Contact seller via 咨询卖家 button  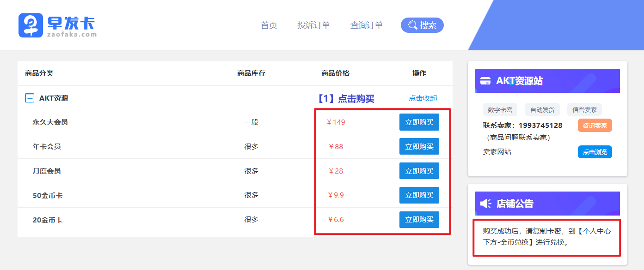point(595,126)
